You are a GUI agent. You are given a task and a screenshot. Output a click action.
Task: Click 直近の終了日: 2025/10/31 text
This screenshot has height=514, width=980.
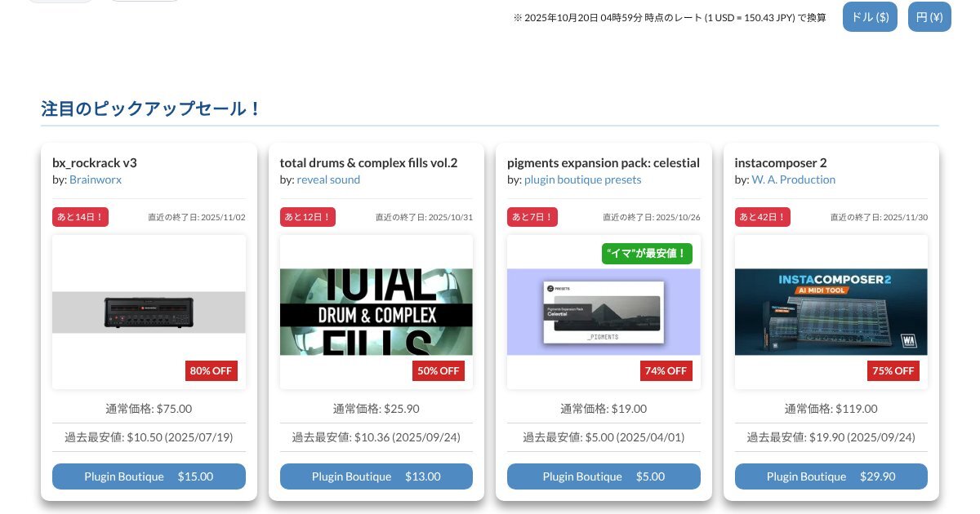pos(424,217)
